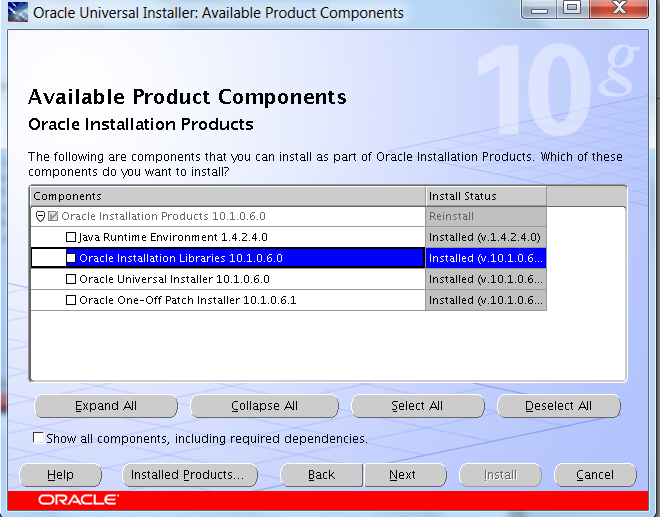Select the Oracle Universal Installer 10.1.0.6.0 row text
The image size is (660, 517).
point(174,279)
